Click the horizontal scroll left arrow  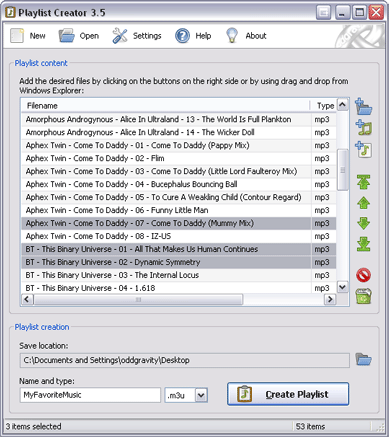tap(27, 299)
